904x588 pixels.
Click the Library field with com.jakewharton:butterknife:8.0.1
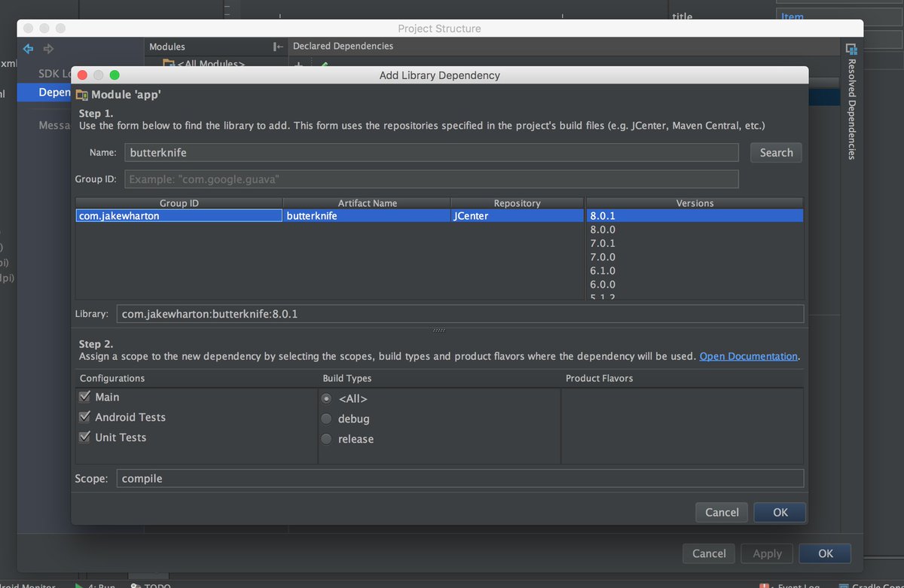point(460,314)
